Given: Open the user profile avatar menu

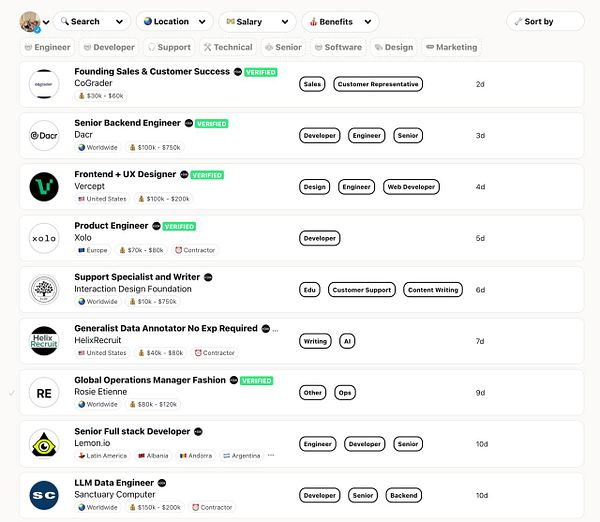Looking at the screenshot, I should coord(30,22).
